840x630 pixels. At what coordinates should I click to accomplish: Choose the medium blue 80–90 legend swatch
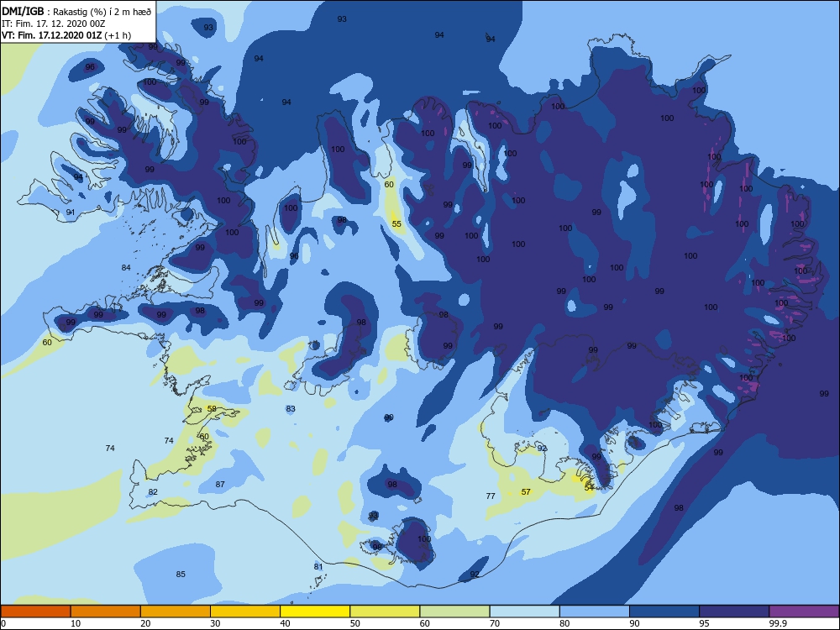[x=595, y=612]
